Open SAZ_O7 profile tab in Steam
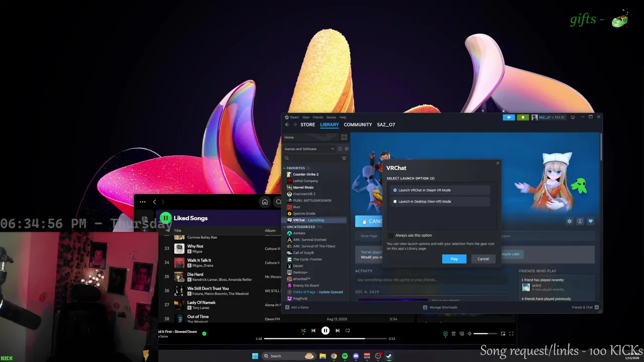644x362 pixels. coord(386,125)
